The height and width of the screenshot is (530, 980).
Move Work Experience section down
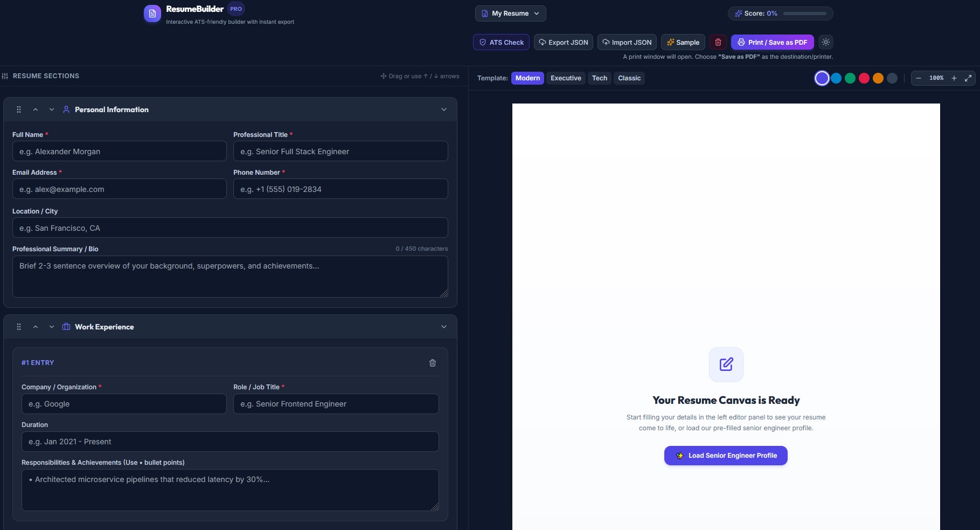click(52, 327)
